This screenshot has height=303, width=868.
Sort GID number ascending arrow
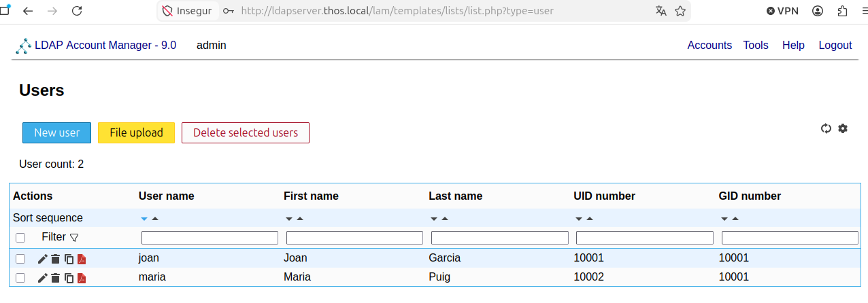(735, 219)
